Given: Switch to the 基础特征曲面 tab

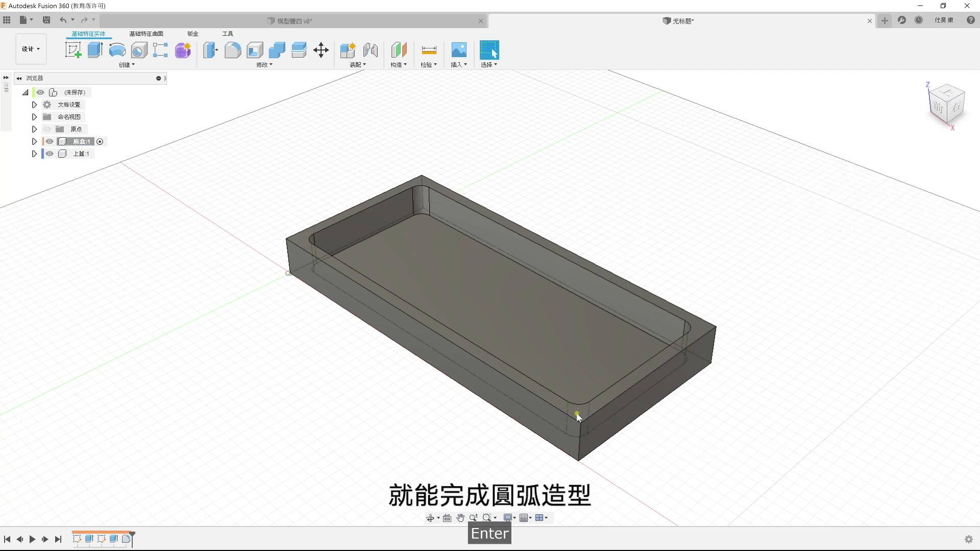Looking at the screenshot, I should tap(146, 34).
